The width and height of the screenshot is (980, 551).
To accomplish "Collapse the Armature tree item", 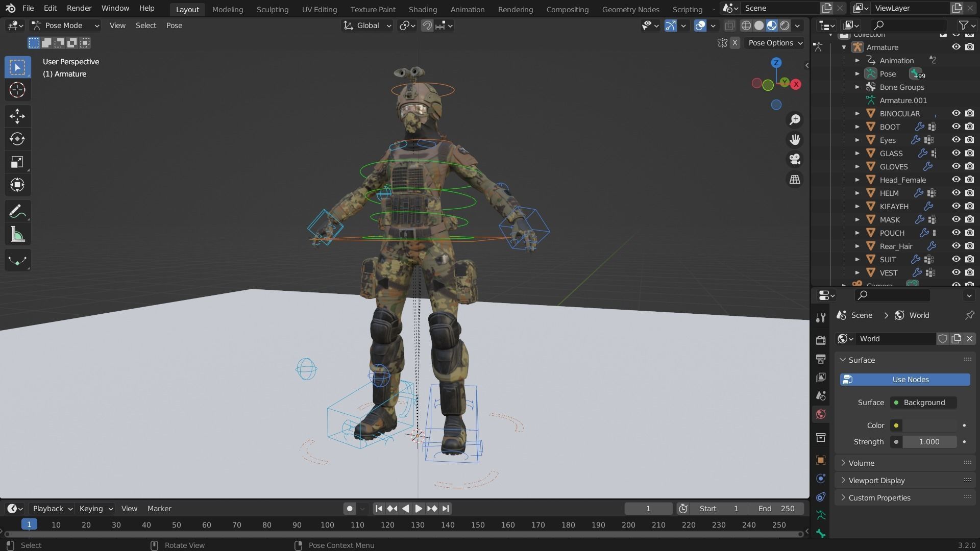I will (844, 47).
